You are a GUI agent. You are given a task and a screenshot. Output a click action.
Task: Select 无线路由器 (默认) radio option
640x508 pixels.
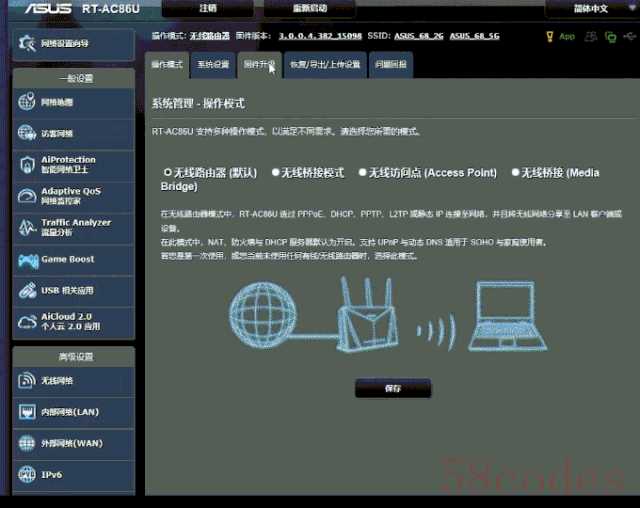167,172
